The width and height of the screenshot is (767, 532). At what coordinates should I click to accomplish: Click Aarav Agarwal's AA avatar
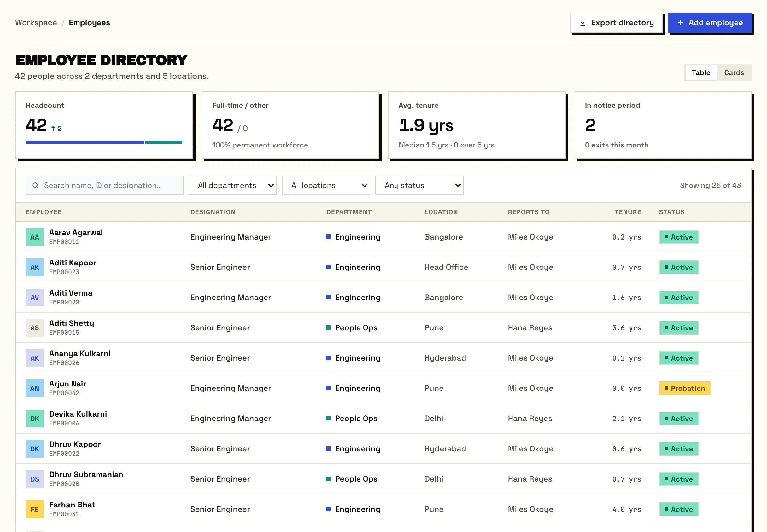[35, 237]
